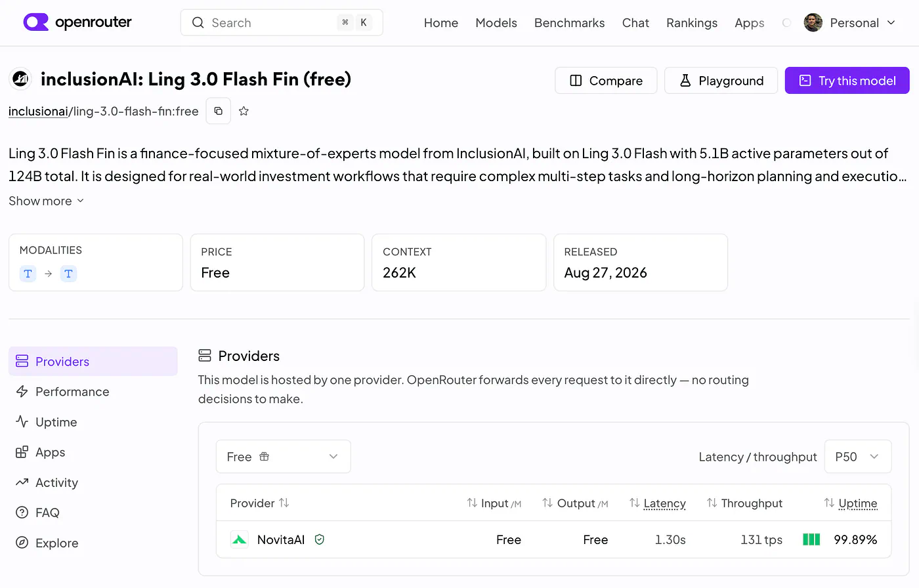
Task: Sort providers by the Provider column arrows
Action: click(284, 503)
